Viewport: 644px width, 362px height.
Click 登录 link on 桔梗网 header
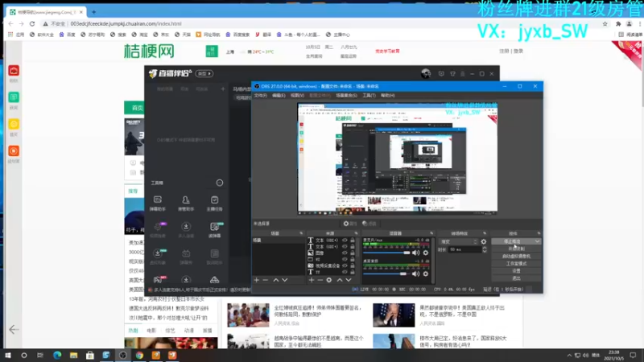click(x=518, y=51)
